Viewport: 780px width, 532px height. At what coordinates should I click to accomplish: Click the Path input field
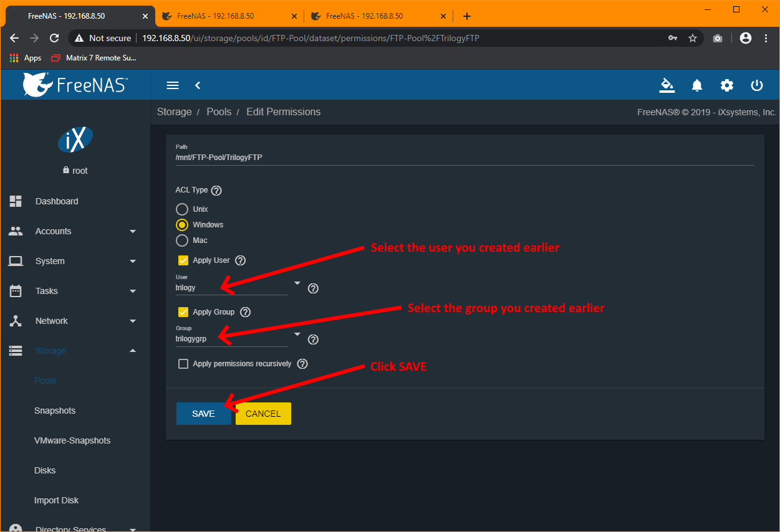(465, 158)
